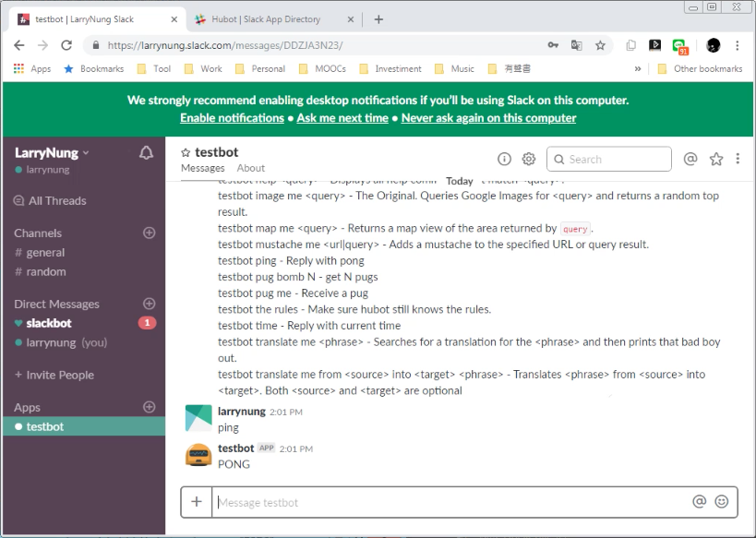The image size is (756, 538).
Task: Click the 2:01 PM timestamp on ping message
Action: coord(286,412)
